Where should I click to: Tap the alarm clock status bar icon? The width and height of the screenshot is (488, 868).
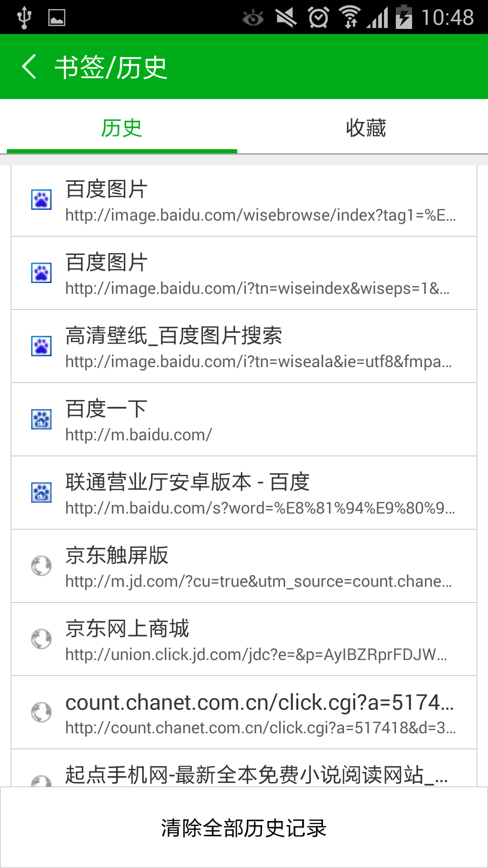pos(319,18)
